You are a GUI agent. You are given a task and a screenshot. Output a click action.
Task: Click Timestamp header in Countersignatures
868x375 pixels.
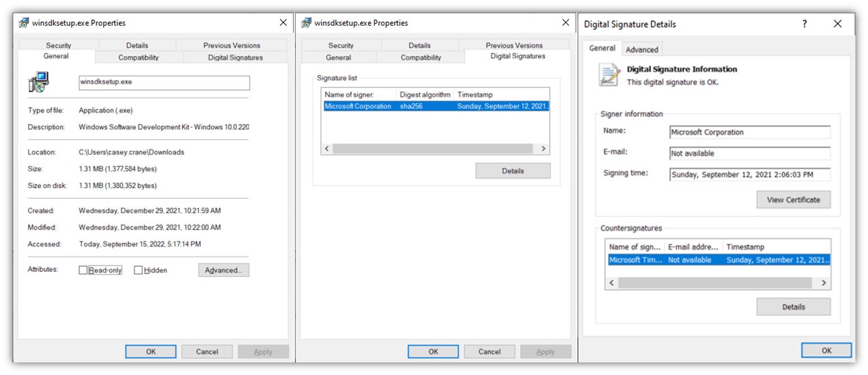tap(776, 247)
